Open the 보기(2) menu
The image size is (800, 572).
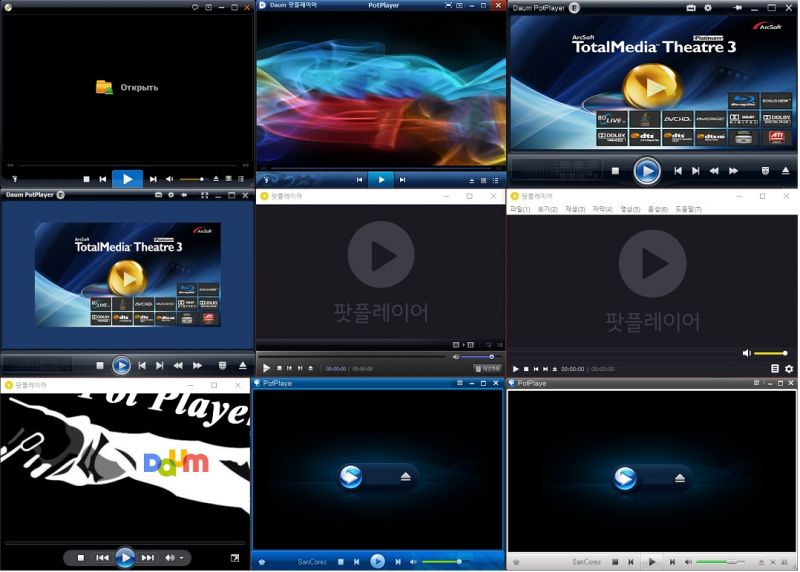pos(547,209)
